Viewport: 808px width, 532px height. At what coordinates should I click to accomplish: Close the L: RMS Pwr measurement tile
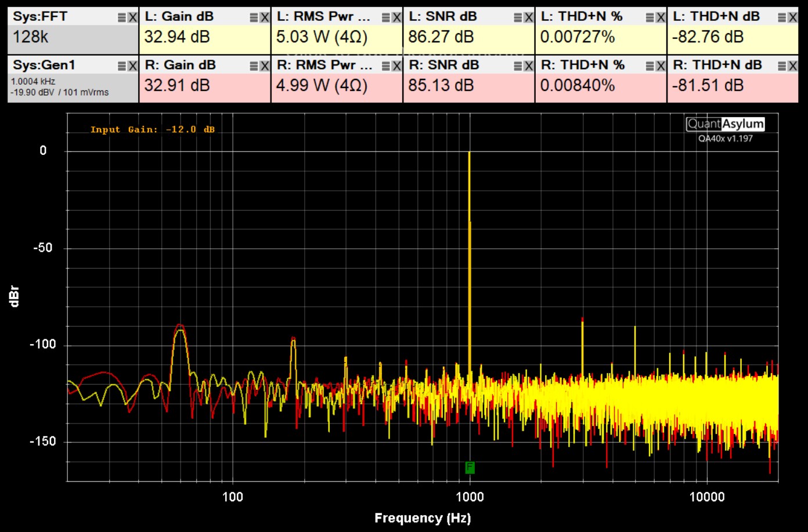396,17
